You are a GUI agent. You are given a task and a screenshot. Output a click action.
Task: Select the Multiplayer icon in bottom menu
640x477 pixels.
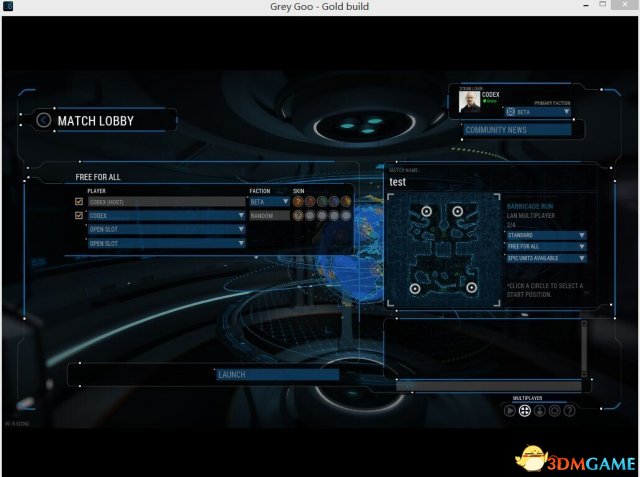pyautogui.click(x=524, y=410)
